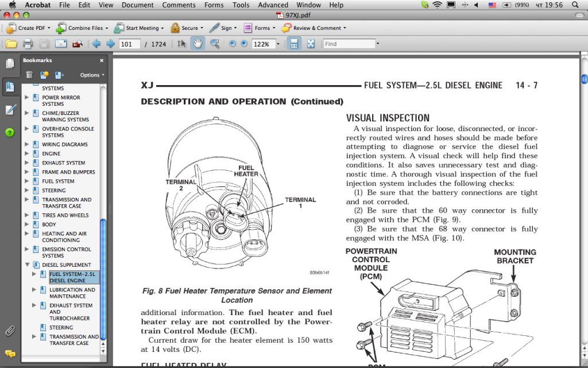Open the zoom percentage dropdown
Screen dimensions: 588x368
(x=278, y=44)
